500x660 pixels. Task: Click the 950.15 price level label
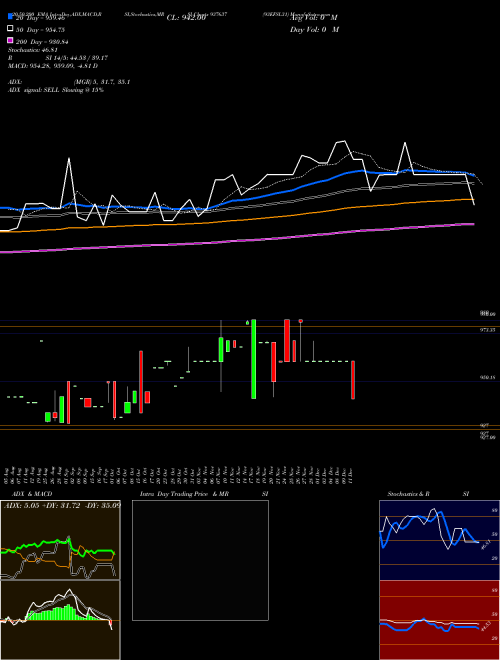(488, 378)
